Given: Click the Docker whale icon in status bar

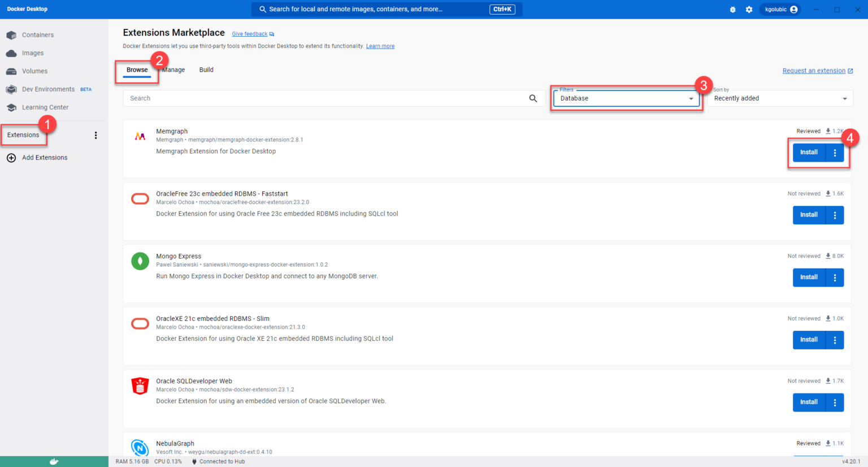Looking at the screenshot, I should click(55, 461).
